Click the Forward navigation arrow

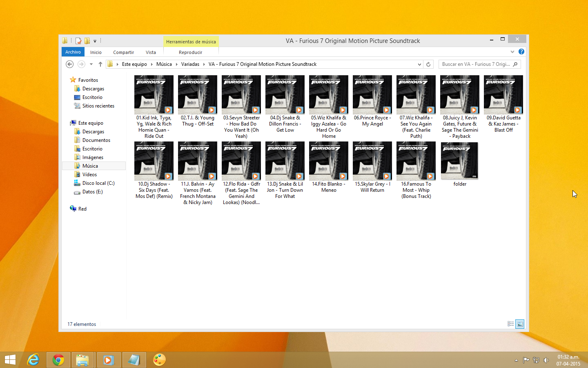tap(81, 64)
